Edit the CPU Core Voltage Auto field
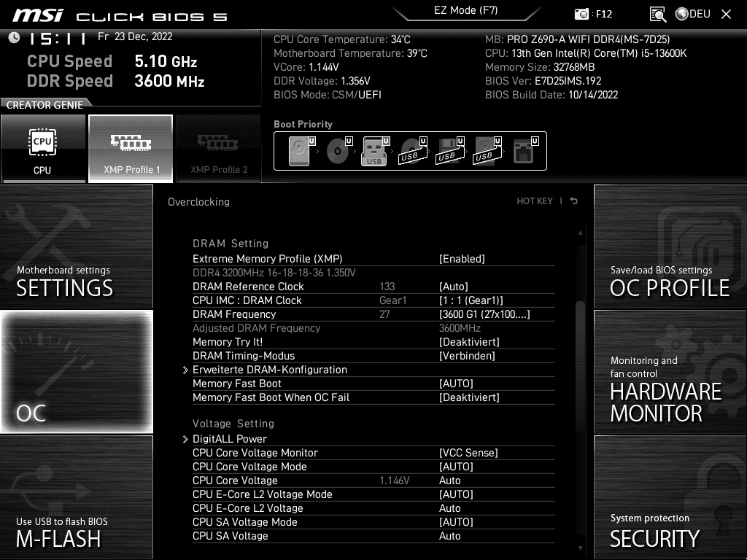Screen dimensions: 747x560 (449, 480)
